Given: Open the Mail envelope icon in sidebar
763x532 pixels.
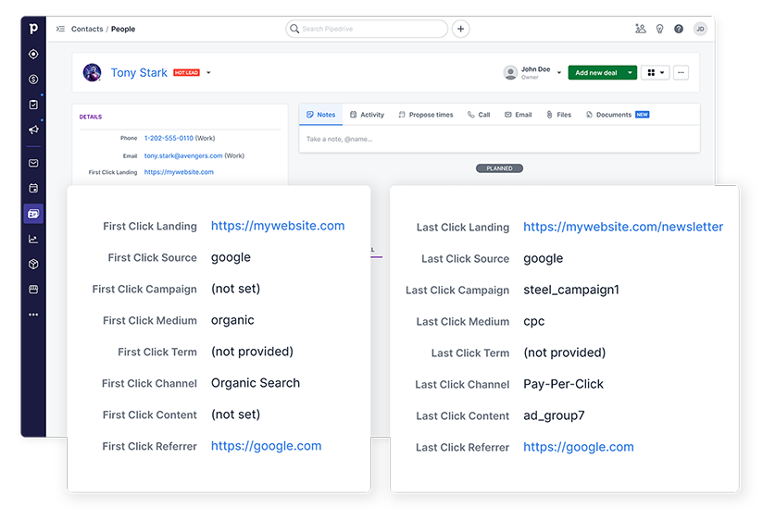Looking at the screenshot, I should point(33,163).
